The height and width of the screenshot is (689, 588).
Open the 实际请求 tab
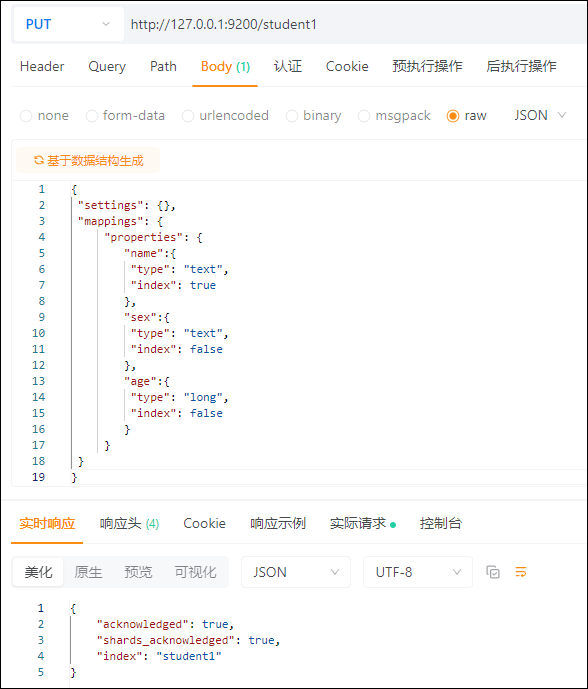[363, 523]
